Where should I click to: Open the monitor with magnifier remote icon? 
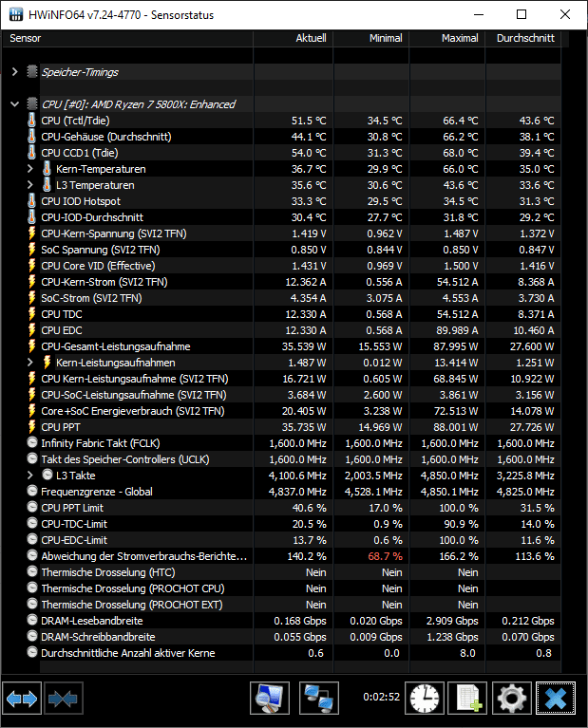tap(270, 698)
